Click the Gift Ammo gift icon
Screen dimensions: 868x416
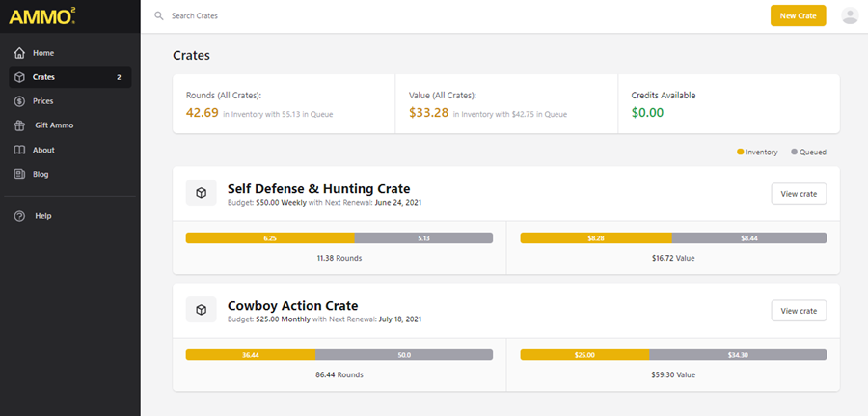coord(19,125)
